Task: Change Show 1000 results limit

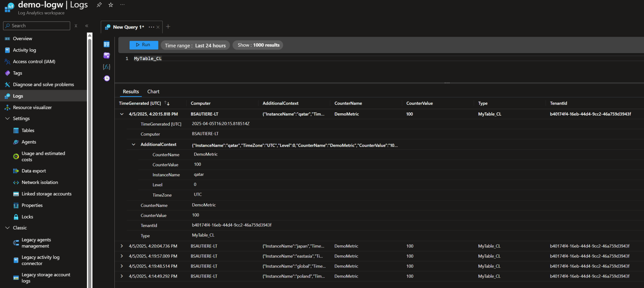Action: 258,45
